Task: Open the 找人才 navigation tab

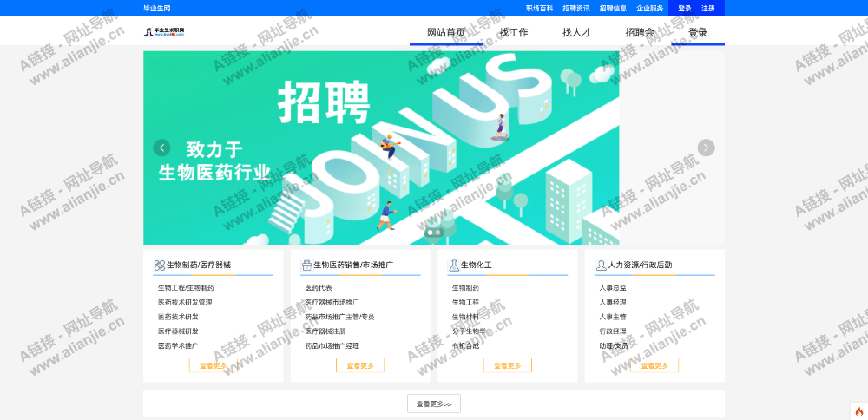Action: coord(577,33)
